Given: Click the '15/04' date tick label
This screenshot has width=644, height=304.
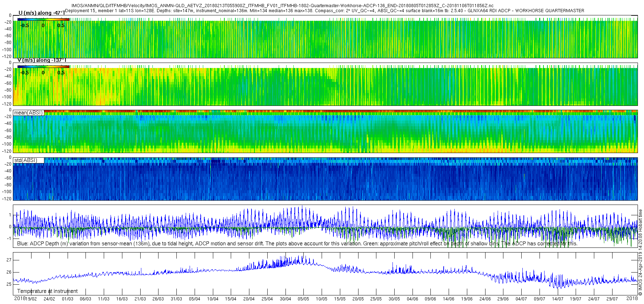Looking at the screenshot, I should (x=231, y=299).
